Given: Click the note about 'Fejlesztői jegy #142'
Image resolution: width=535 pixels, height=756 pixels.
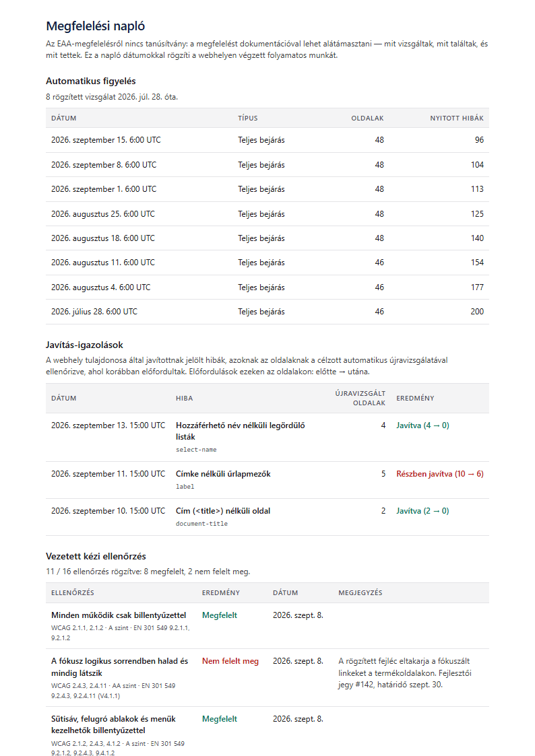Looking at the screenshot, I should point(405,673).
